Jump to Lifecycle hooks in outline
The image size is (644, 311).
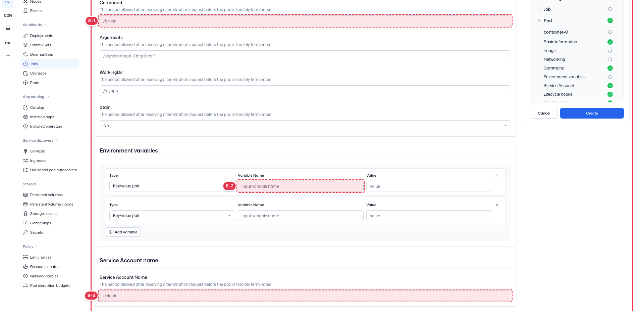tap(558, 94)
